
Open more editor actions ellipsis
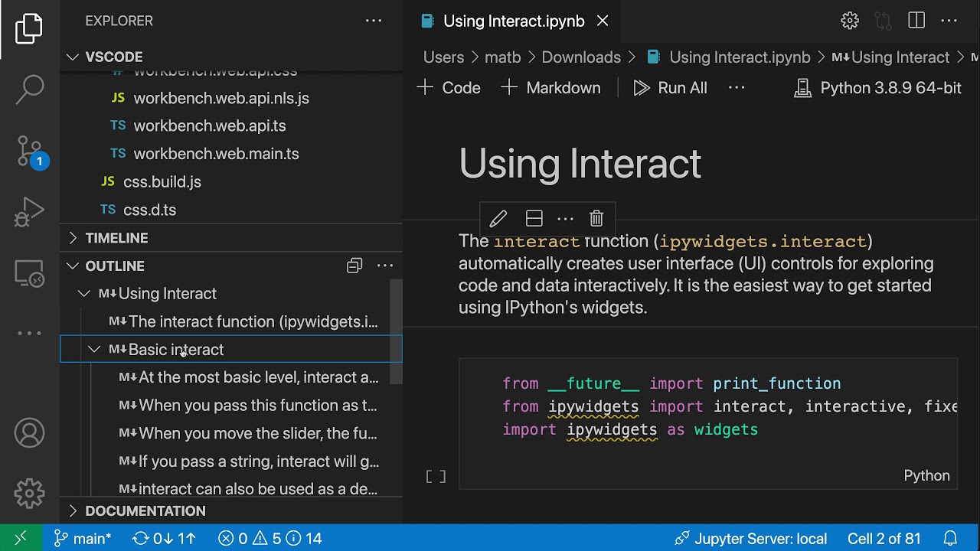pyautogui.click(x=949, y=21)
